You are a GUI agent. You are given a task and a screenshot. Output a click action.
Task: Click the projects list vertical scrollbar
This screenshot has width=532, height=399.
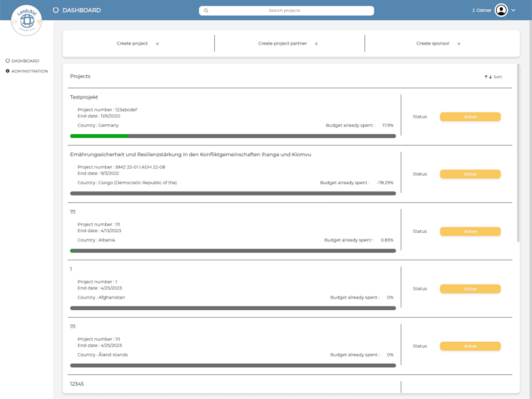(x=518, y=153)
